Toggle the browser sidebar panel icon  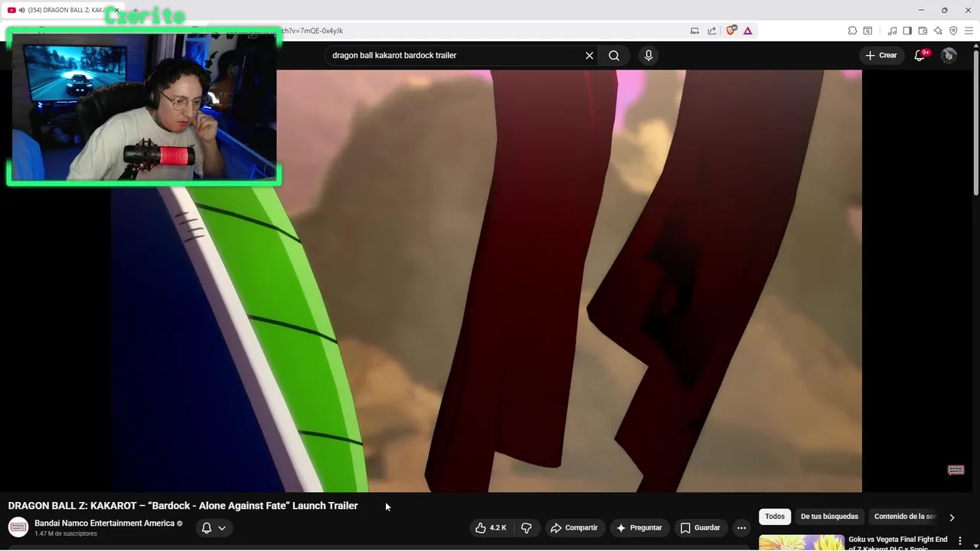pos(907,31)
